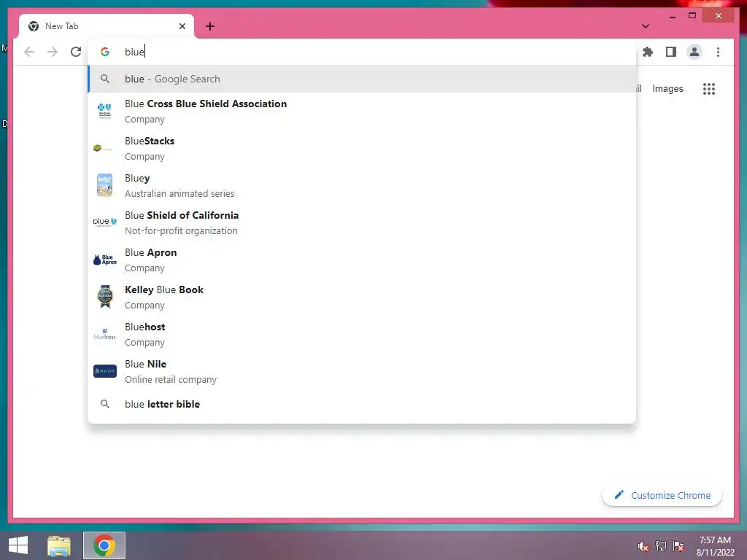Image resolution: width=747 pixels, height=560 pixels.
Task: Click the Blue Cross Blue Shield logo thumbnail
Action: [x=105, y=111]
